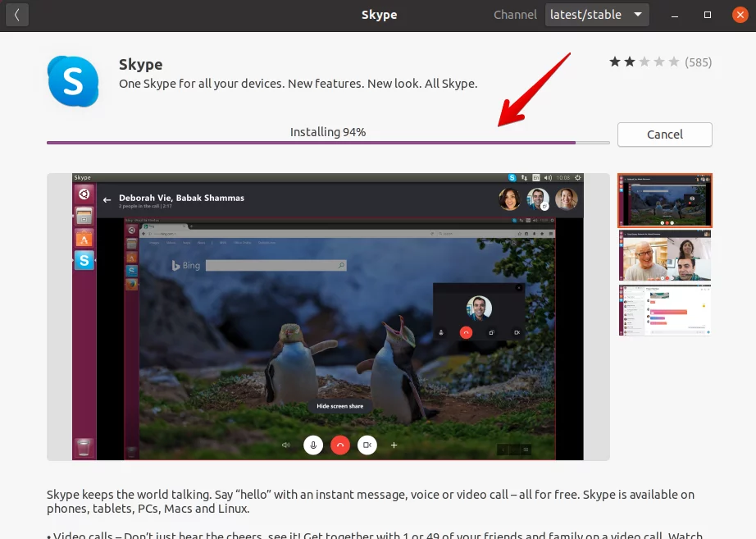Viewport: 756px width, 539px height.
Task: Click the purple installation progress bar
Action: 328,143
